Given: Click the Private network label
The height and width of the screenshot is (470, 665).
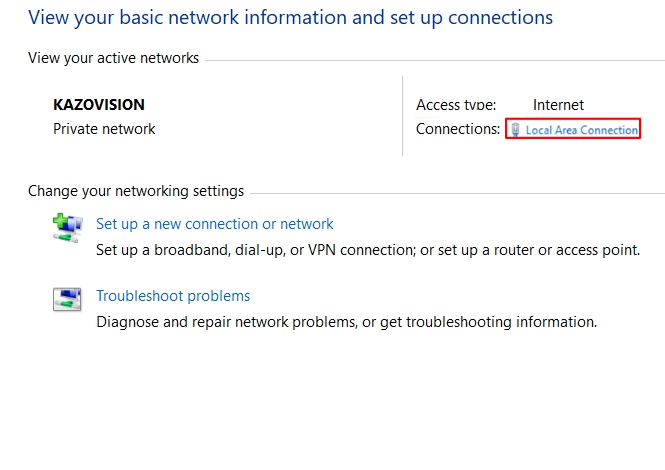Looking at the screenshot, I should click(104, 129).
